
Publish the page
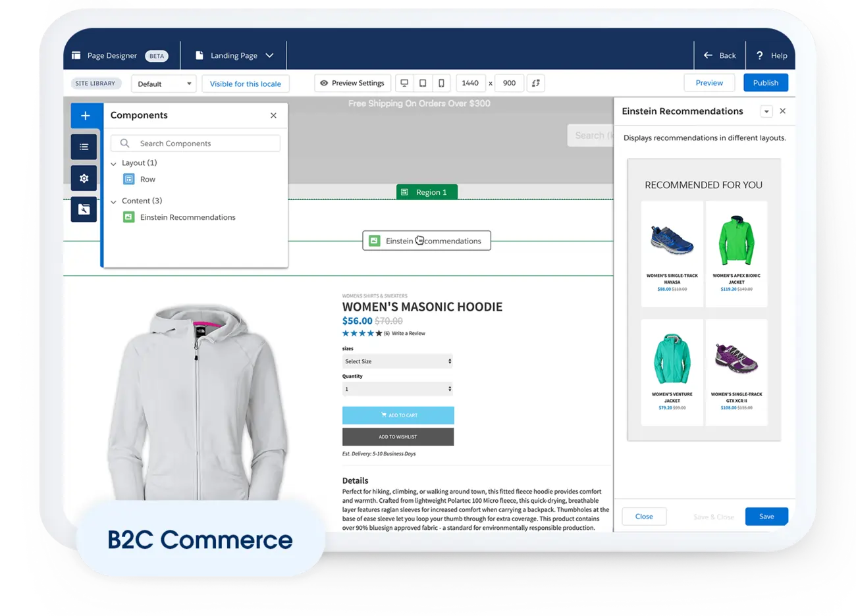[766, 83]
